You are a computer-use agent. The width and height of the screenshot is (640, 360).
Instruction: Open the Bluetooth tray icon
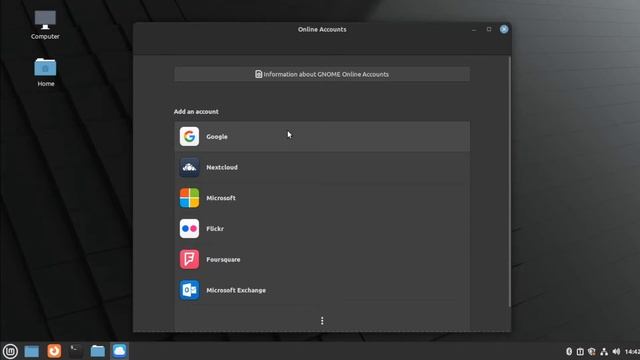[569, 351]
